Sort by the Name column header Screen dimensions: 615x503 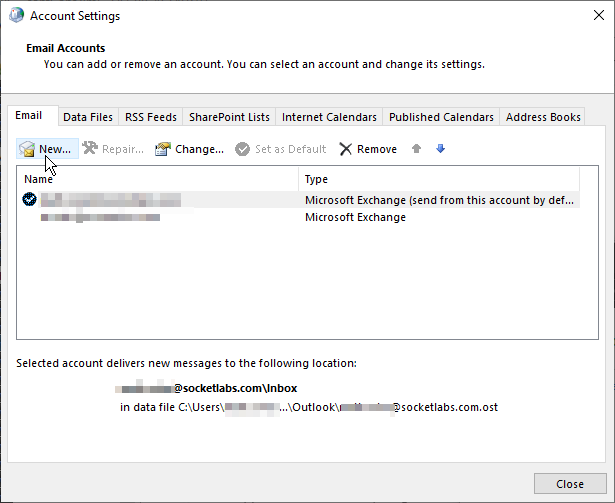(x=157, y=179)
